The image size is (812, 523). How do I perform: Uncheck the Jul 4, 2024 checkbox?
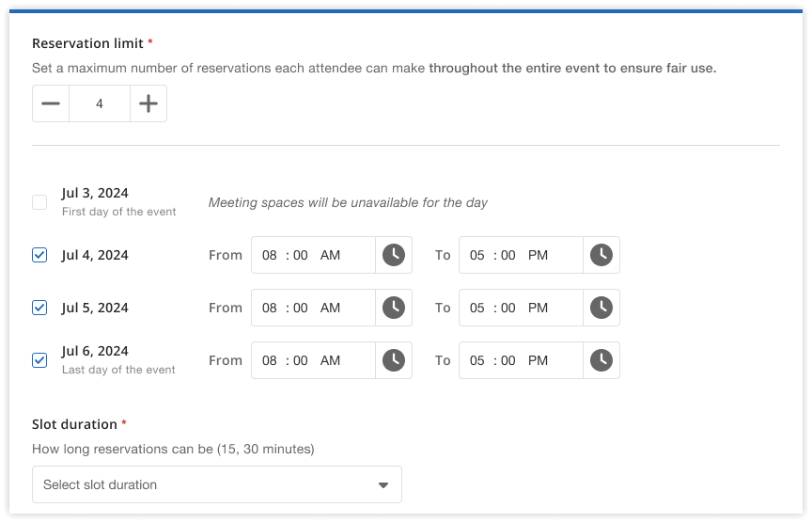coord(39,255)
